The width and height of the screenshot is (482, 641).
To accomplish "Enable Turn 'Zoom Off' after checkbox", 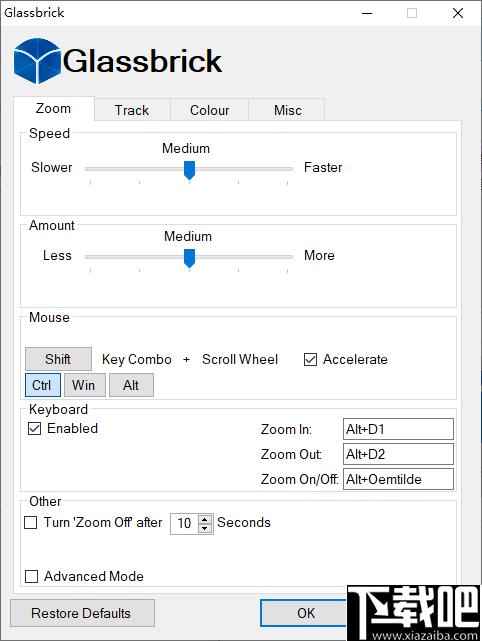I will (x=31, y=522).
